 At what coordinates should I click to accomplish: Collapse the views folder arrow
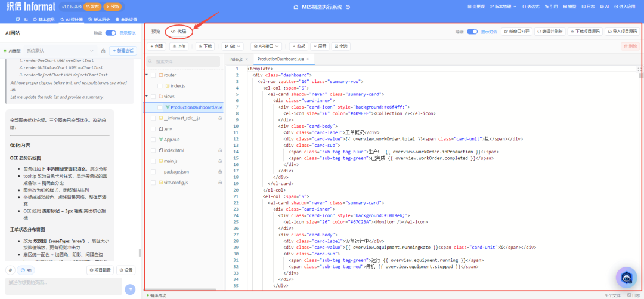click(x=146, y=97)
